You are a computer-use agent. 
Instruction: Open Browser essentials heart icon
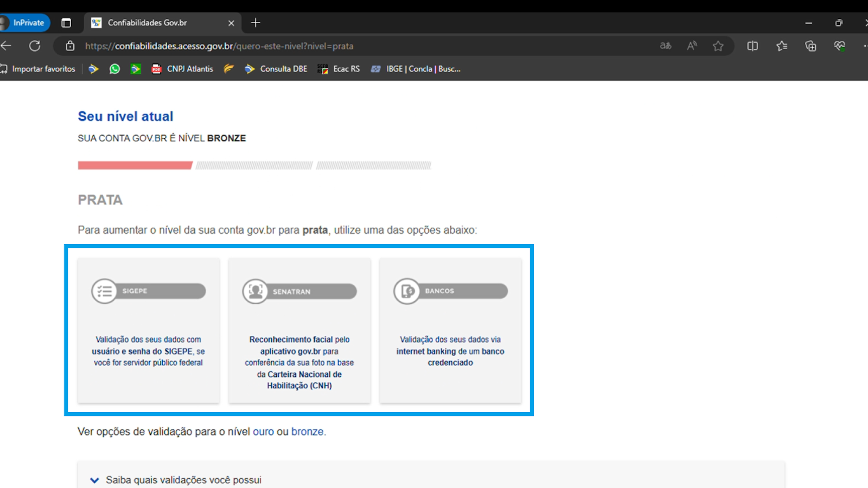coord(840,46)
